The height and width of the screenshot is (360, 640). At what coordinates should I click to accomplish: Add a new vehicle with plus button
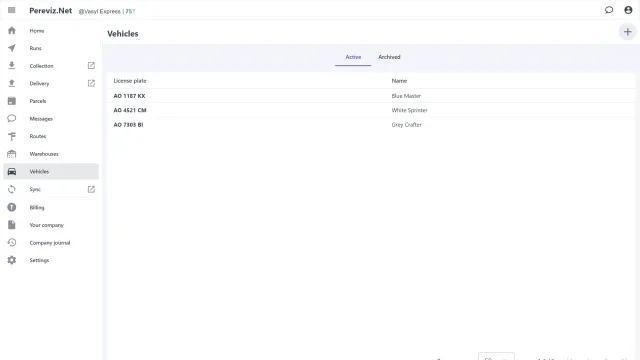627,32
